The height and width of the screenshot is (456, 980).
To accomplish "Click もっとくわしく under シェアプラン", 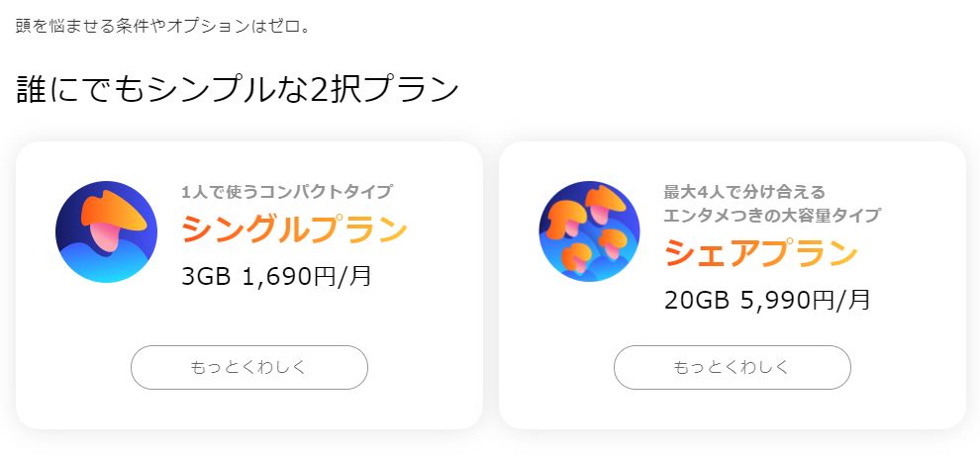I will [x=733, y=367].
